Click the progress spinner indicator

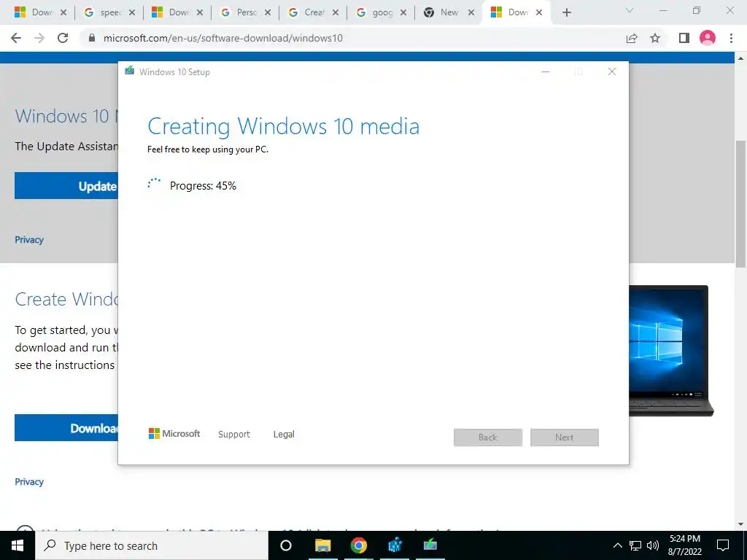[x=154, y=184]
